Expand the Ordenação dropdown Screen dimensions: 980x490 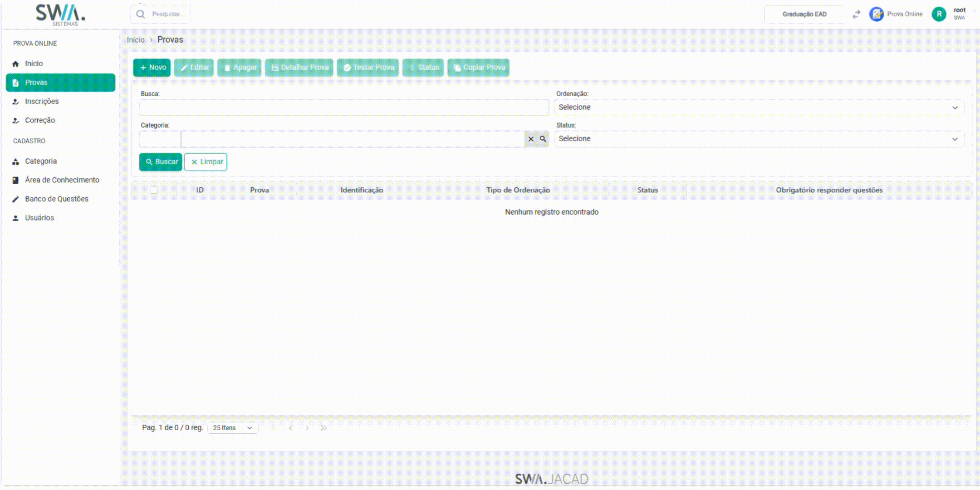[759, 108]
